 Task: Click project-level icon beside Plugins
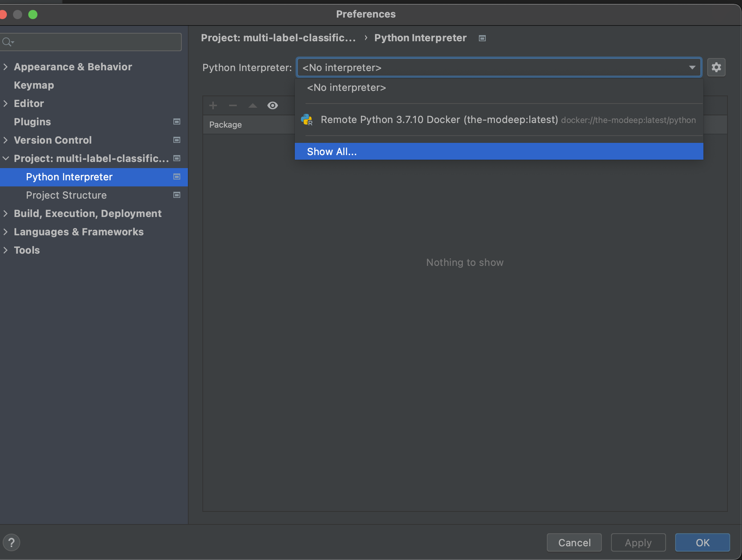(x=177, y=121)
